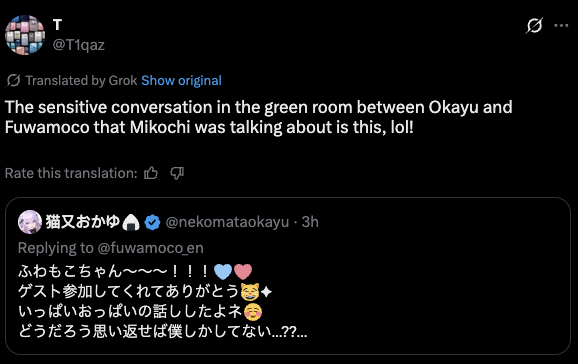Click the Translated by Grok label
The image size is (578, 364).
[x=81, y=80]
